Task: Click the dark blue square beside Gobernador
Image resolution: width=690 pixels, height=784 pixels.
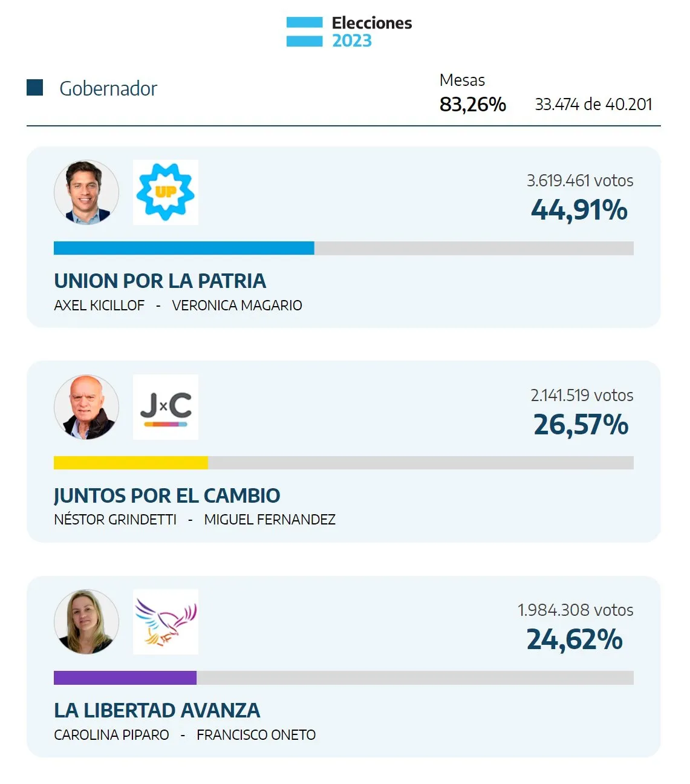Action: [x=35, y=88]
